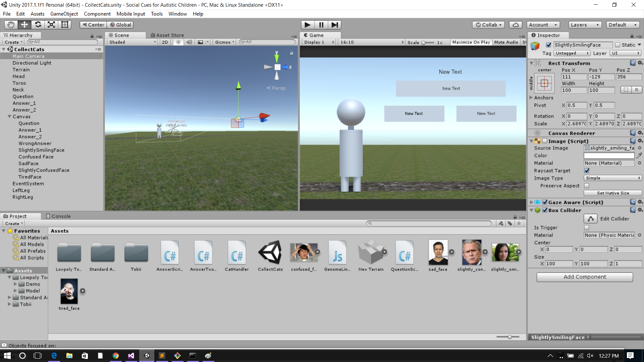The height and width of the screenshot is (362, 644).
Task: Click Set Native Size button
Action: [x=612, y=193]
